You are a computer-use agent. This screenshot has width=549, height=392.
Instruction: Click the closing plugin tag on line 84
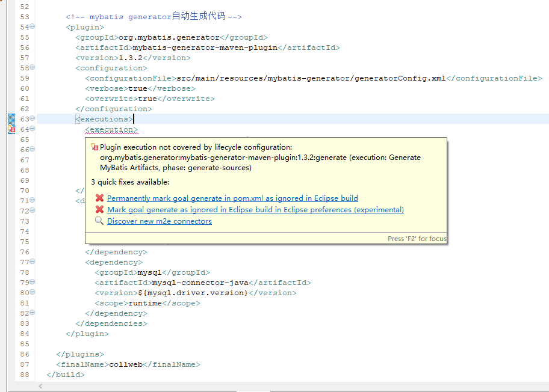[x=87, y=334]
